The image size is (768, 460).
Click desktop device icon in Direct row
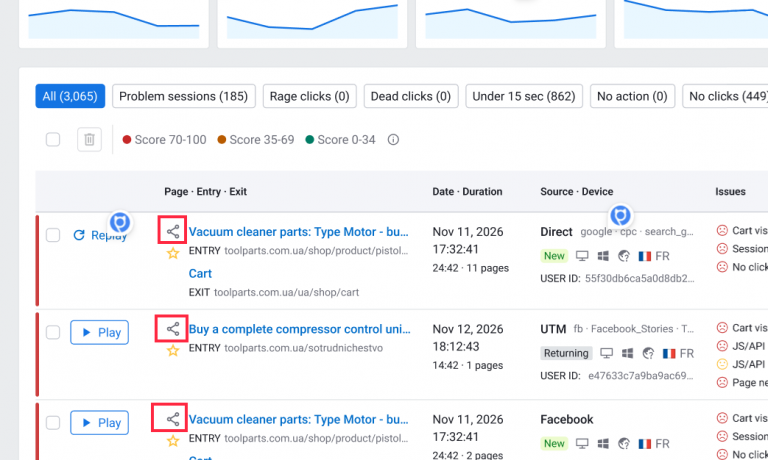[x=582, y=256]
